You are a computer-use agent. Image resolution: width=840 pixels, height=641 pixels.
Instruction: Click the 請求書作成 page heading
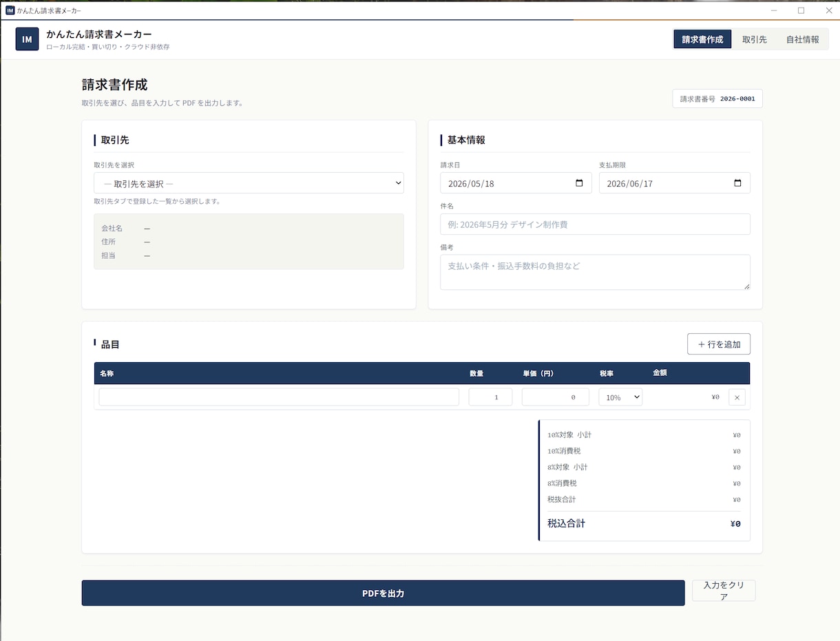click(114, 85)
